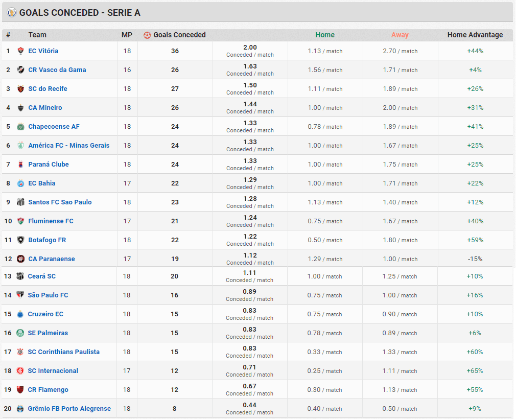
Task: Open the SE Palmeiras team link
Action: (x=48, y=333)
